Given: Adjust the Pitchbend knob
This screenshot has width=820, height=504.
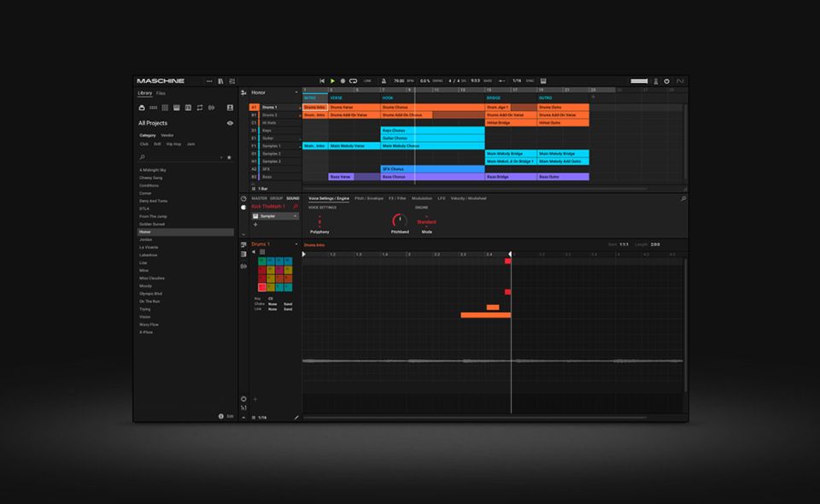Looking at the screenshot, I should [400, 220].
